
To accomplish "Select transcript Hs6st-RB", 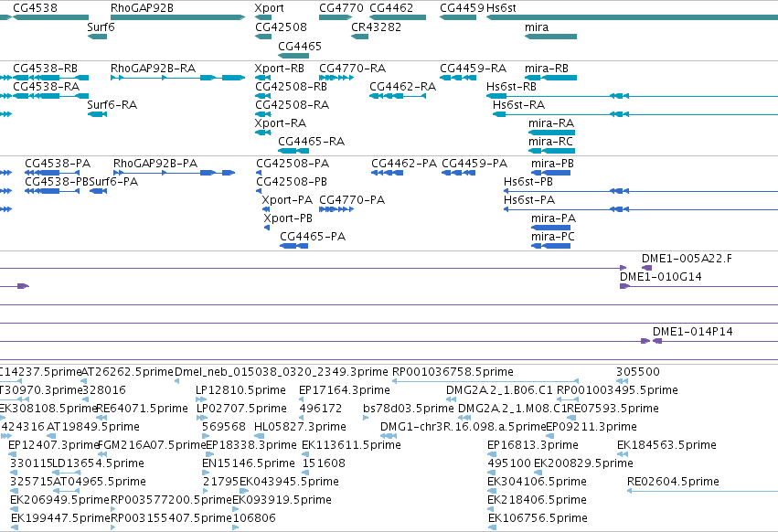I will click(x=632, y=96).
